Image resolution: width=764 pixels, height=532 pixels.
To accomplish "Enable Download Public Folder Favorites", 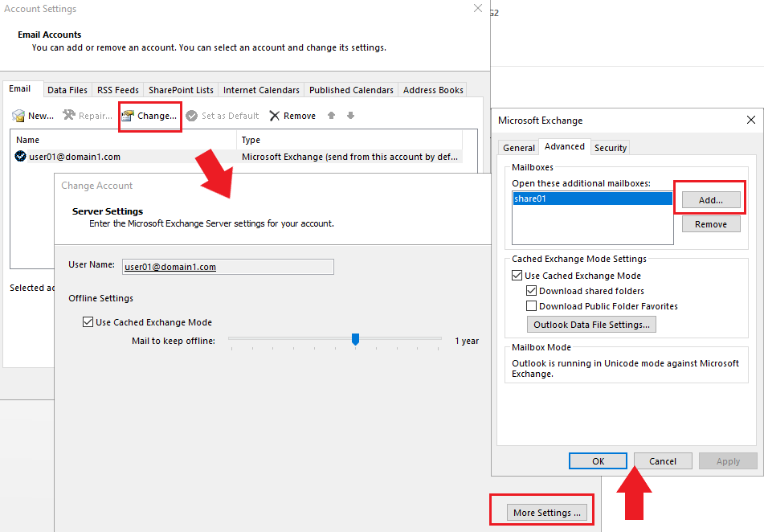I will [x=532, y=306].
